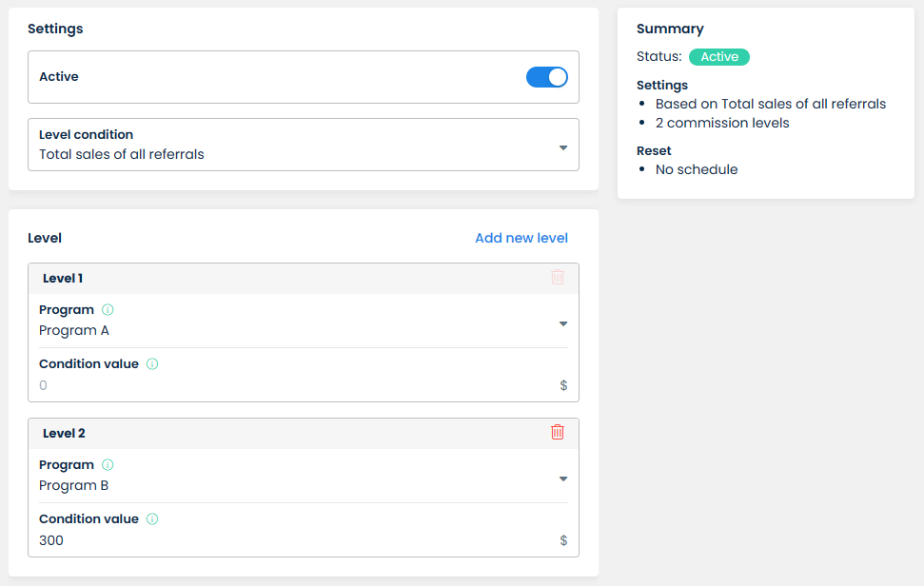
Task: Click the dollar sign in Level 2 Condition value
Action: click(x=563, y=540)
